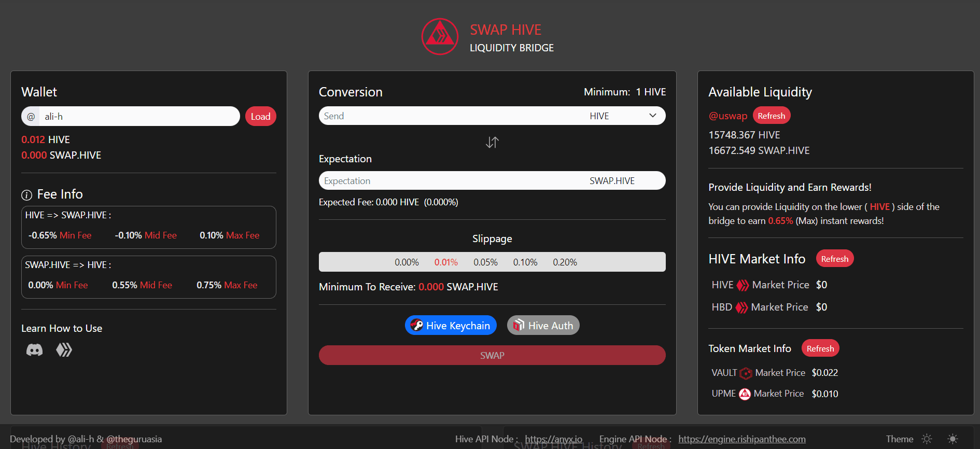980x449 pixels.
Task: Open the @uswap account link
Action: coord(728,116)
